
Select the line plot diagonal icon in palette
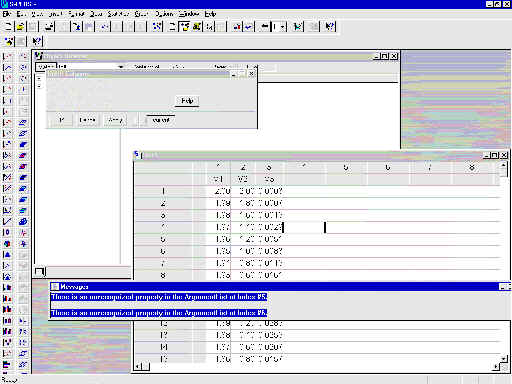[7, 222]
